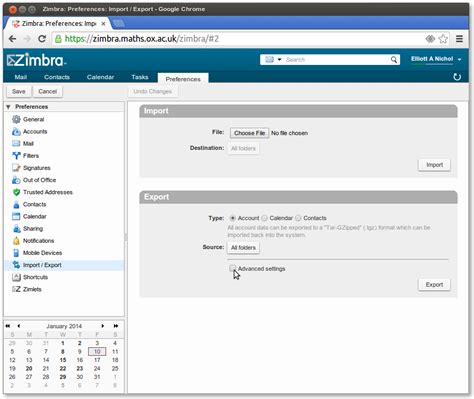This screenshot has height=399, width=474.
Task: Click the Cancel button
Action: click(x=47, y=91)
